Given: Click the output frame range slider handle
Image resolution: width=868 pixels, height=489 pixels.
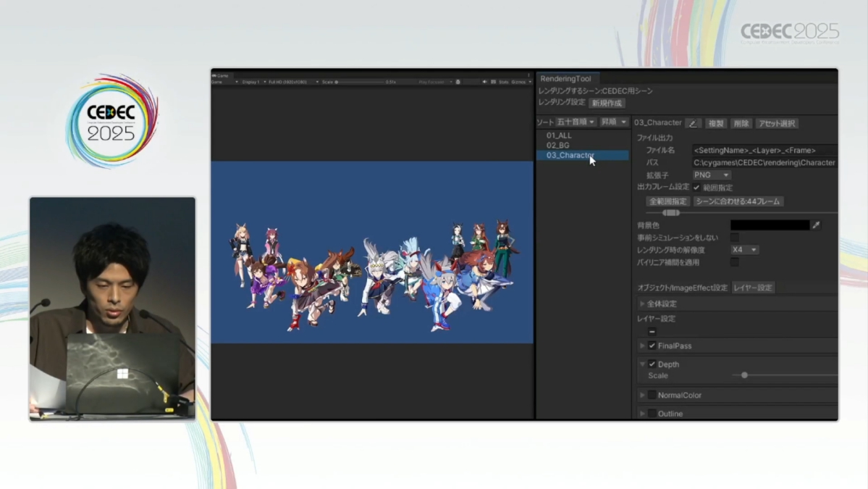Looking at the screenshot, I should [671, 213].
